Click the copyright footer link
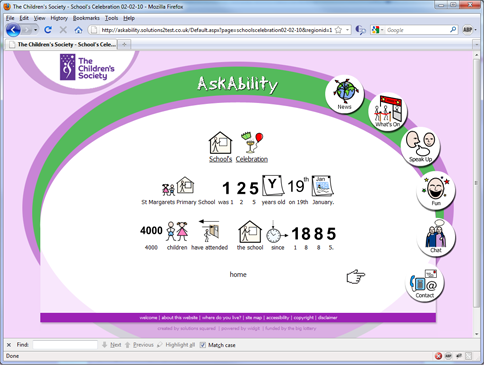 point(304,318)
